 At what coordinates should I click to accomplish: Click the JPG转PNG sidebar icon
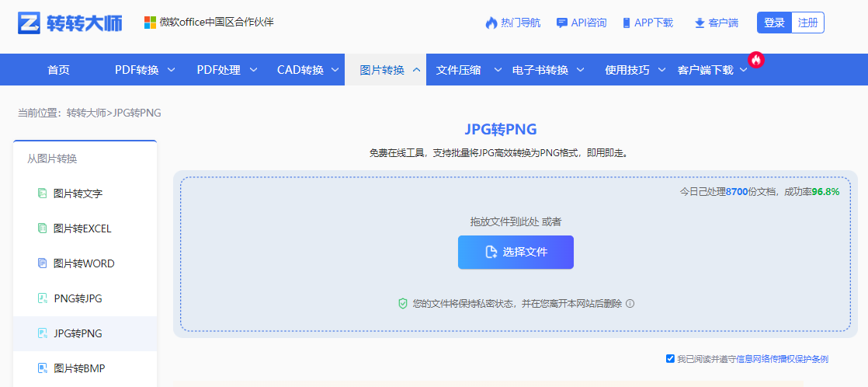(42, 333)
